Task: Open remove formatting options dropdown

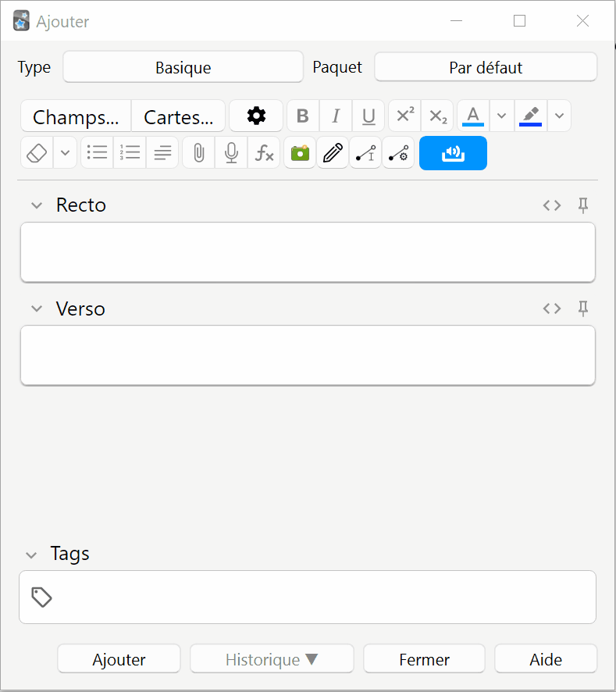Action: [x=66, y=153]
